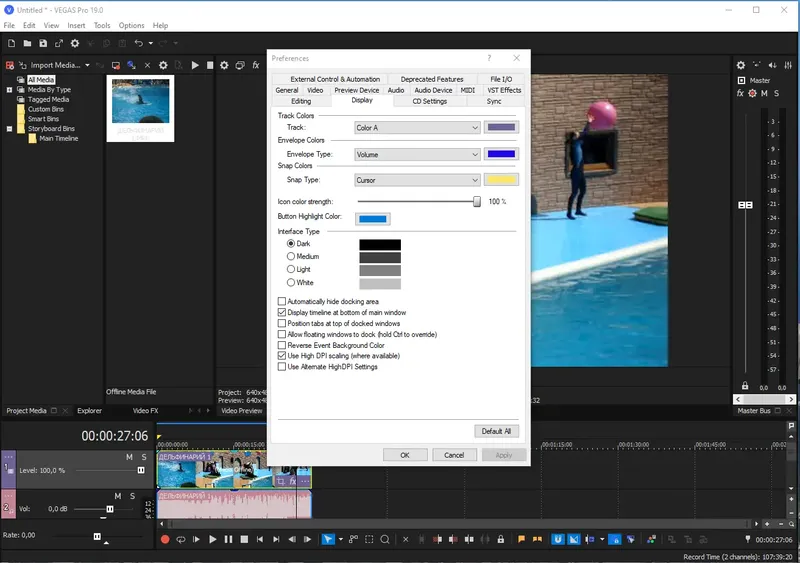Expand the Envelope Type Volume dropdown
Image resolution: width=800 pixels, height=563 pixels.
tap(417, 155)
